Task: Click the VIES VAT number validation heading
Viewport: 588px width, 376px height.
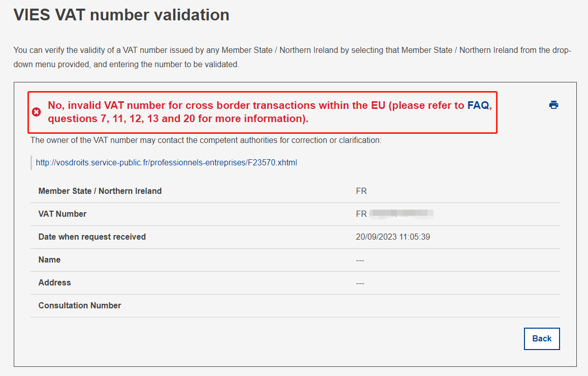Action: click(121, 15)
